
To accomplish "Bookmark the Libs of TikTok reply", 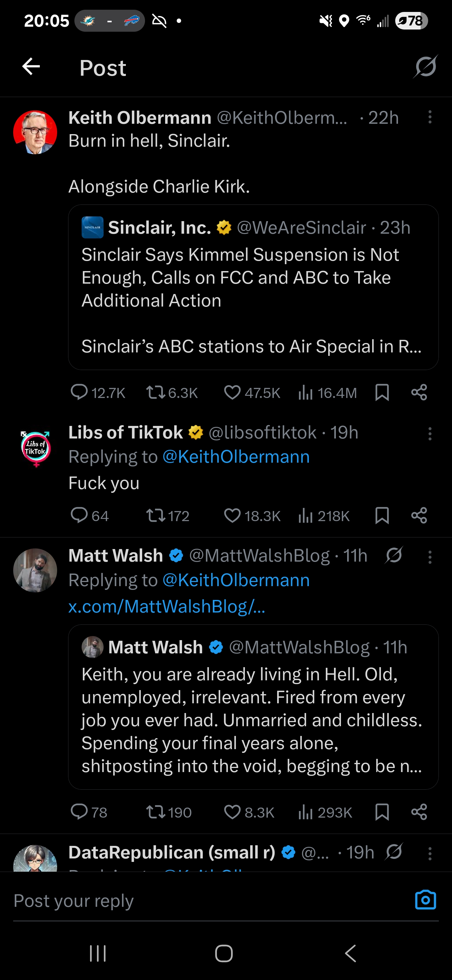I will pyautogui.click(x=382, y=516).
